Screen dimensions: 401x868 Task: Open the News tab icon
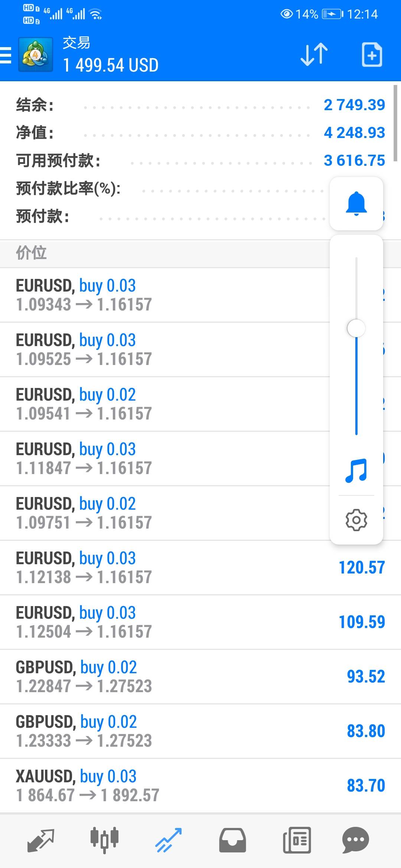(x=297, y=840)
